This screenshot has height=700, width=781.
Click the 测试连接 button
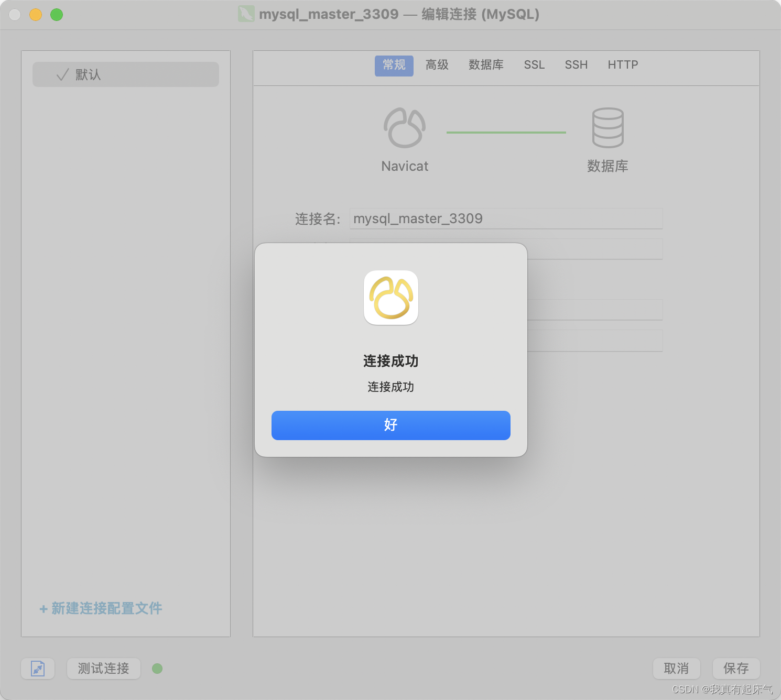tap(104, 669)
